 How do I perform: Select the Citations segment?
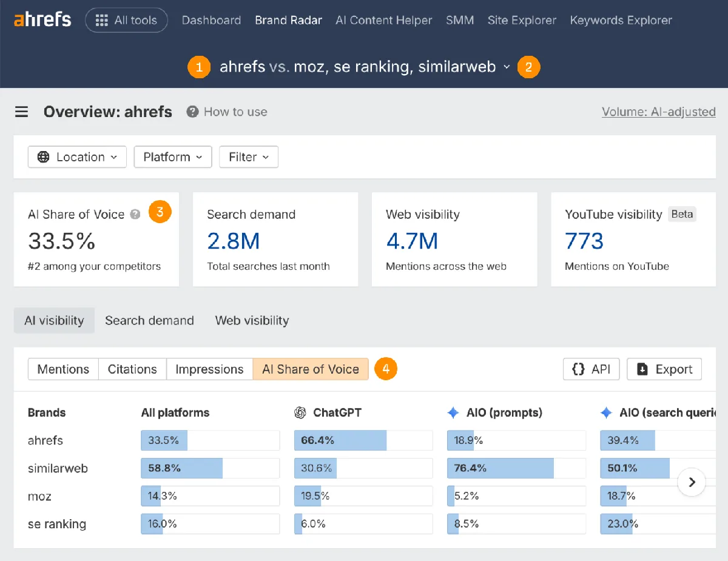point(132,369)
